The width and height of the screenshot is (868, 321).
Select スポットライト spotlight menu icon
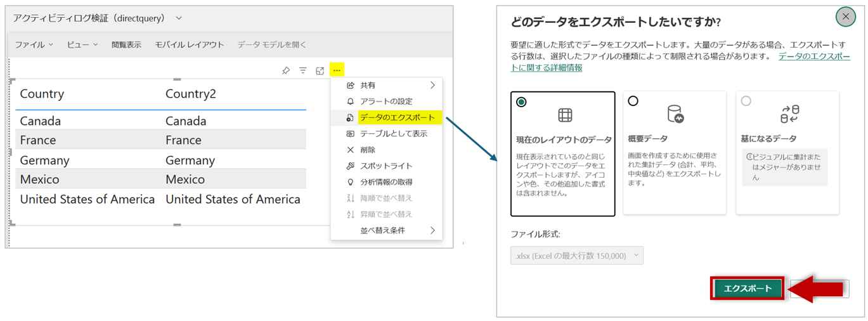click(x=350, y=166)
